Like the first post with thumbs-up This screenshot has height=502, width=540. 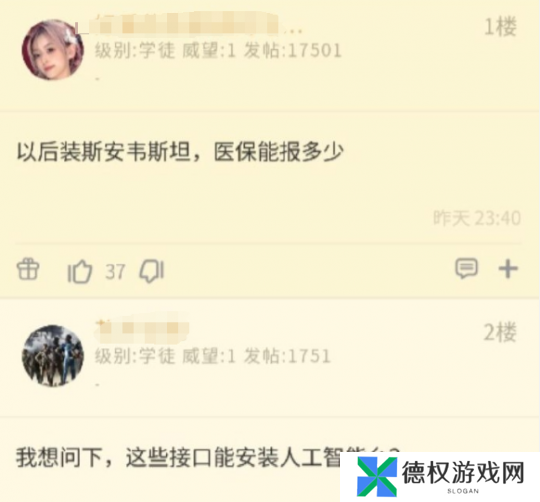tap(80, 271)
